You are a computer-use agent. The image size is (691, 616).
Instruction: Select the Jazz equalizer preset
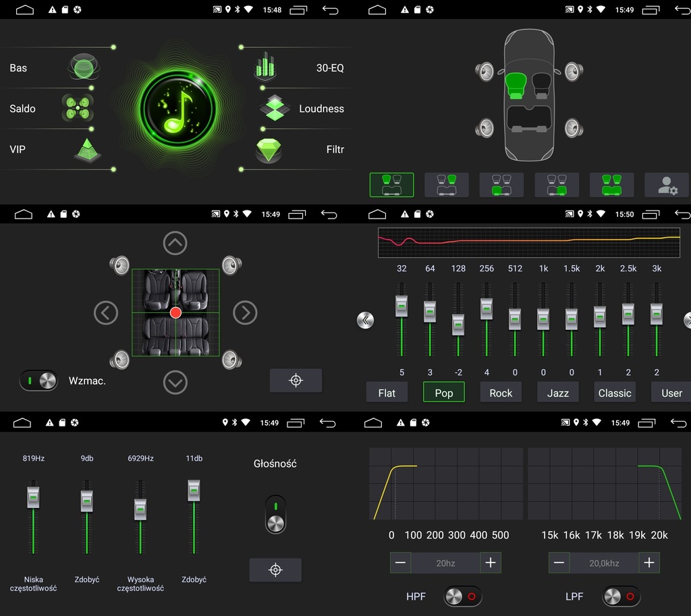(x=557, y=393)
